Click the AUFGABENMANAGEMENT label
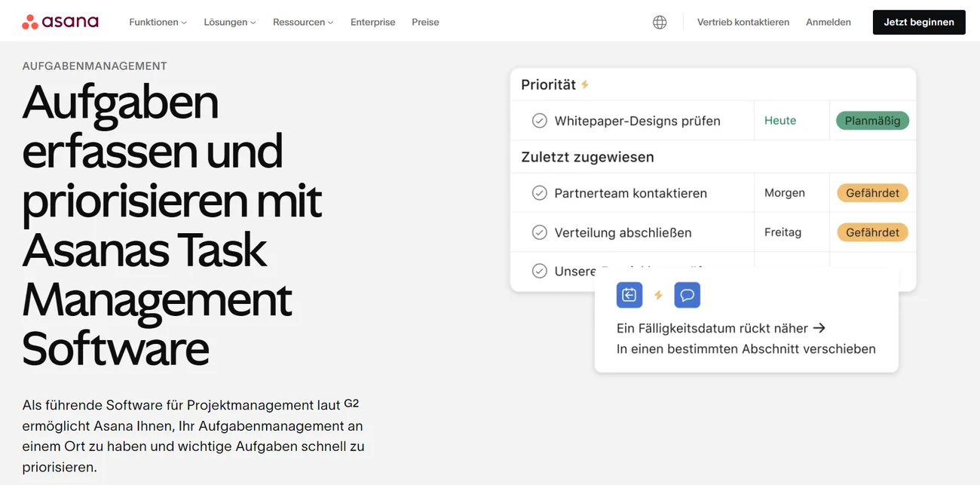This screenshot has width=980, height=485. point(95,66)
